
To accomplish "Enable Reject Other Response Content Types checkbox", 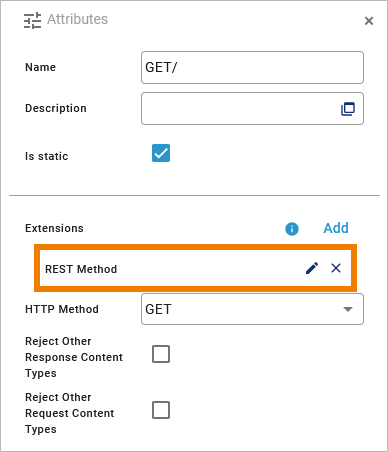I will tap(161, 354).
